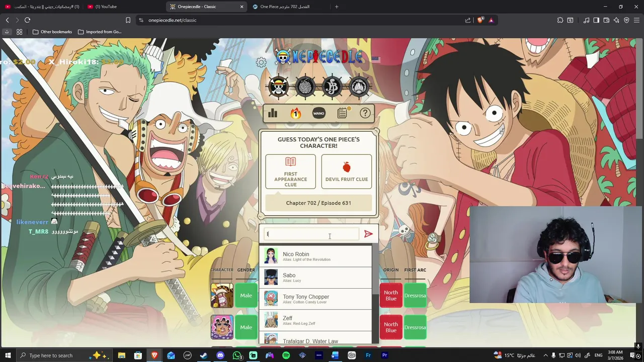The width and height of the screenshot is (644, 362).
Task: Select the Devil Fruit mode wheel
Action: point(305,86)
